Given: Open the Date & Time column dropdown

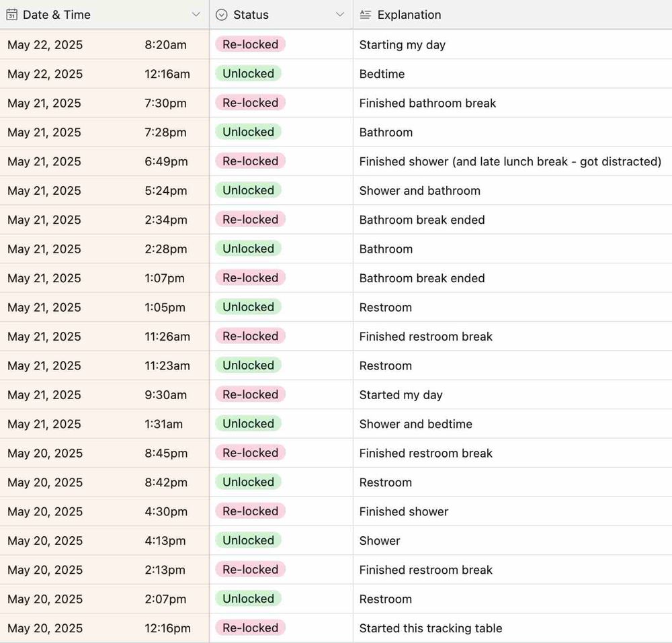Looking at the screenshot, I should [196, 15].
